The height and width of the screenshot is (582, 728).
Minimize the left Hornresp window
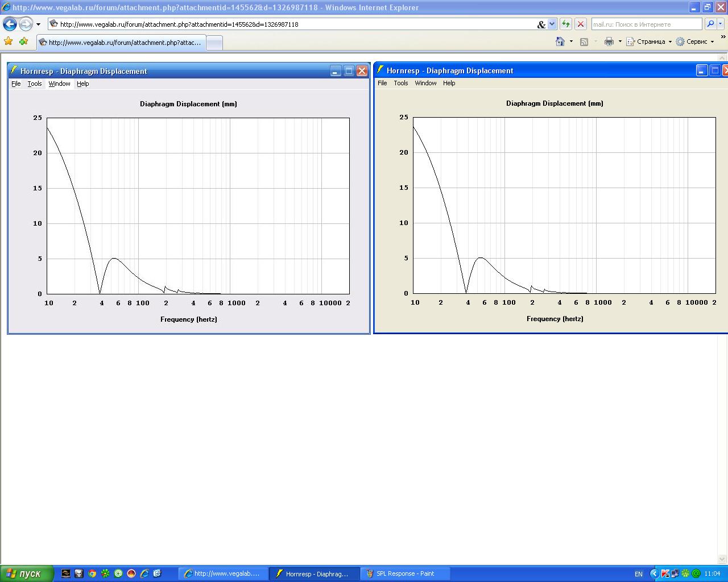(336, 71)
